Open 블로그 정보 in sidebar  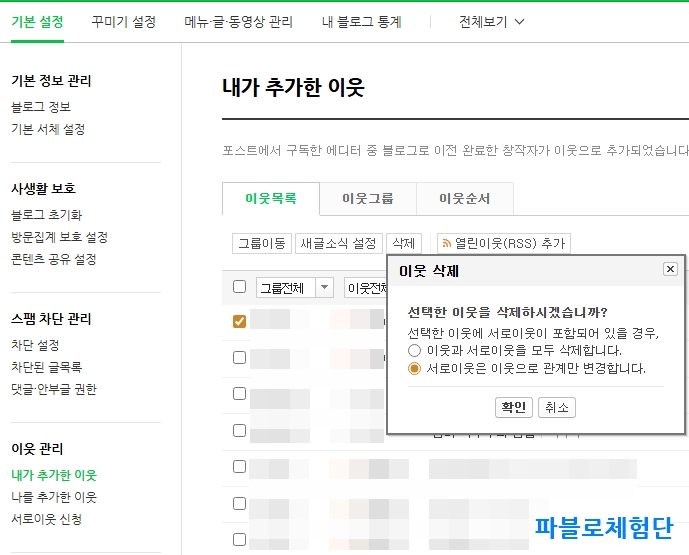click(41, 107)
